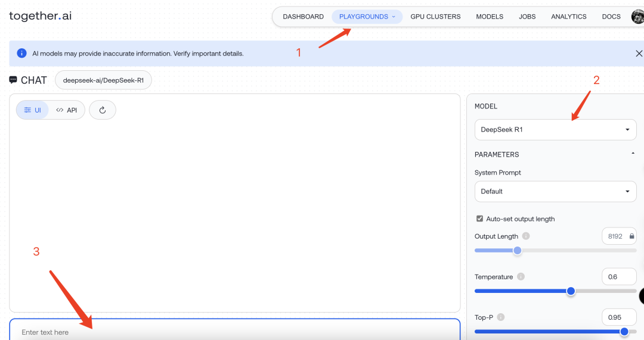This screenshot has width=644, height=340.
Task: Click the together.ai logo
Action: (x=41, y=16)
